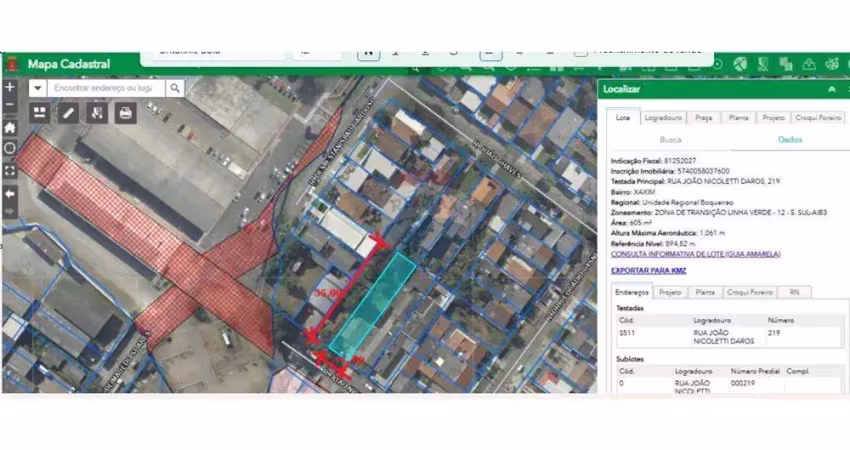Select the highlighted cyan lot on map
Viewport: 850px width, 450px height.
pyautogui.click(x=372, y=300)
